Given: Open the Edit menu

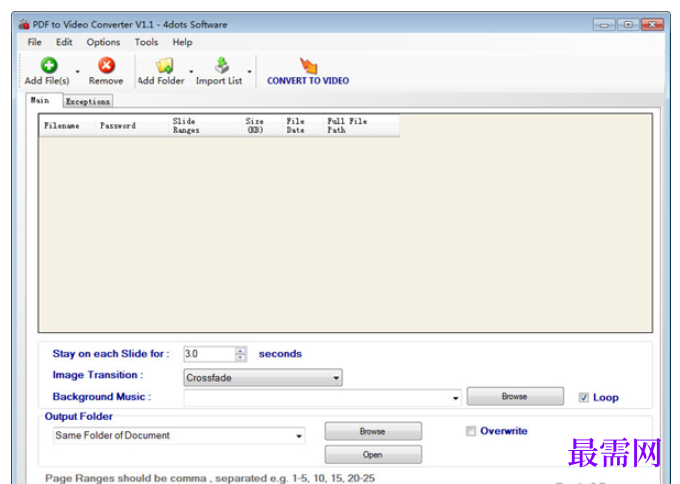Looking at the screenshot, I should [x=64, y=42].
